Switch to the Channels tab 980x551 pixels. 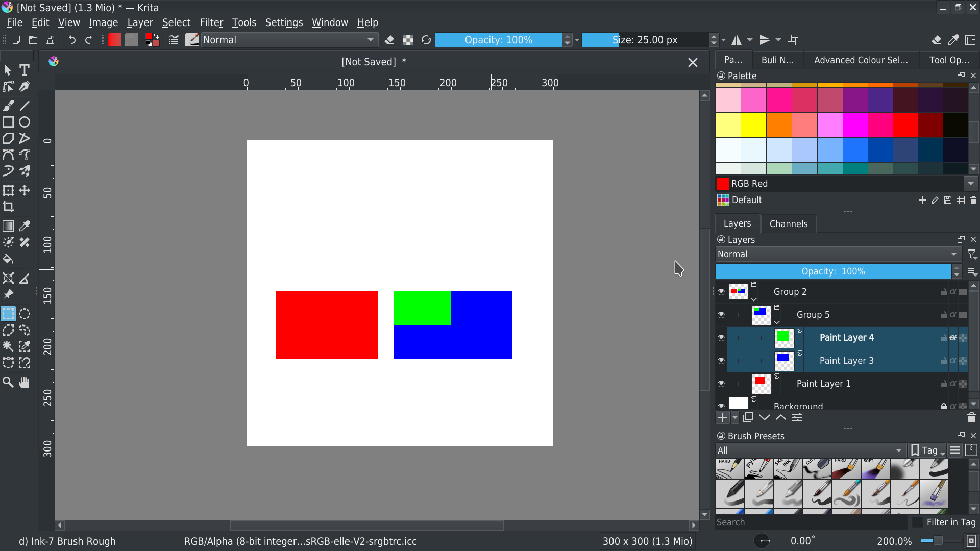[x=788, y=224]
